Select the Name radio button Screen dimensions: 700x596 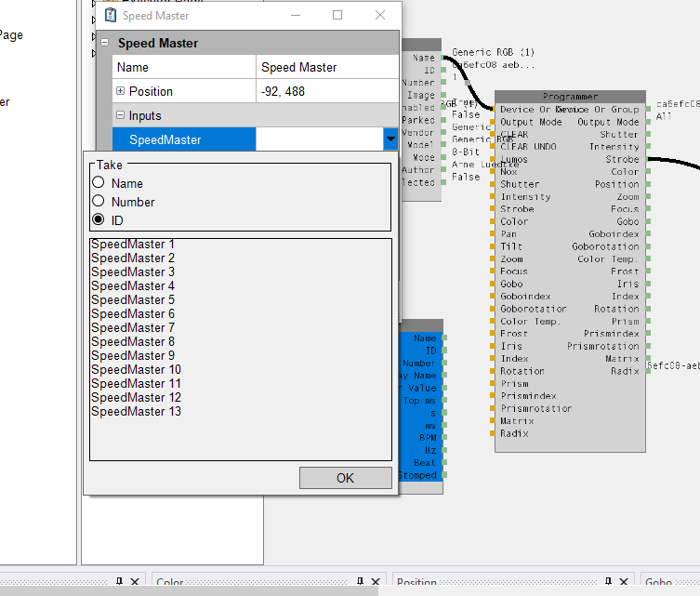[x=98, y=183]
